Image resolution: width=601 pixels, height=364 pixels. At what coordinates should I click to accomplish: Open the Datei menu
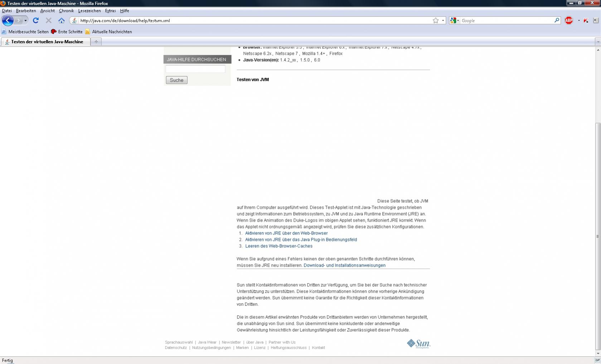click(x=7, y=11)
